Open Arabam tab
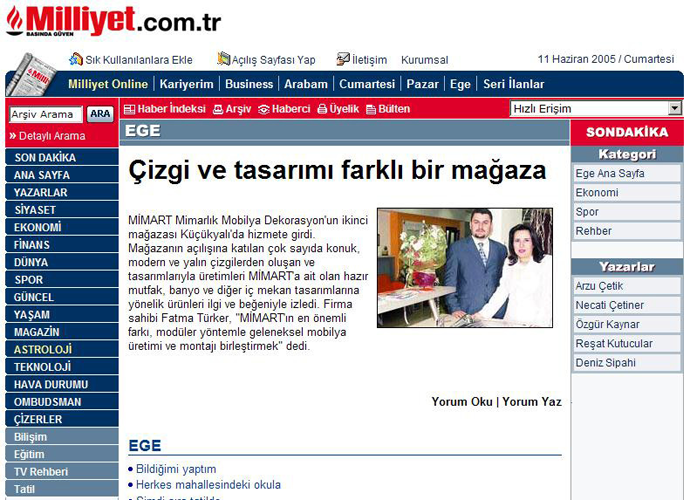Viewport: 690px width, 500px height. pyautogui.click(x=306, y=84)
